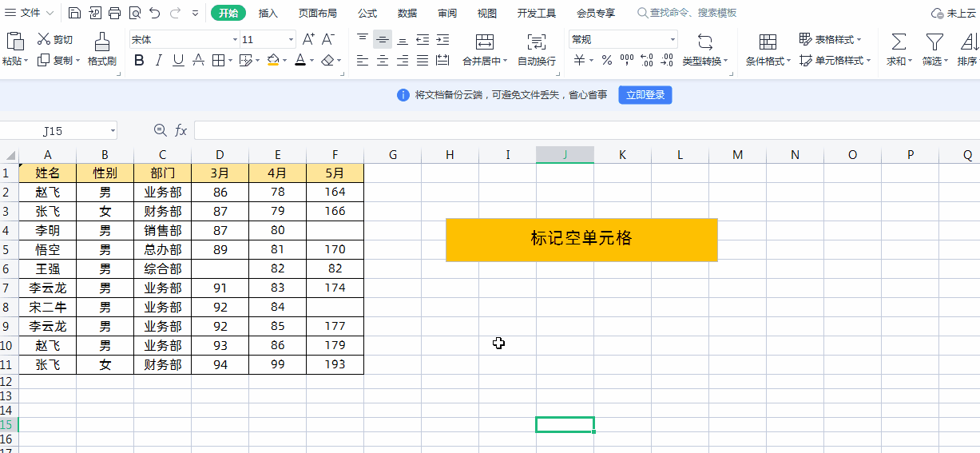980x453 pixels.
Task: Click the Conditional Formatting (条件格式) icon
Action: point(768,42)
